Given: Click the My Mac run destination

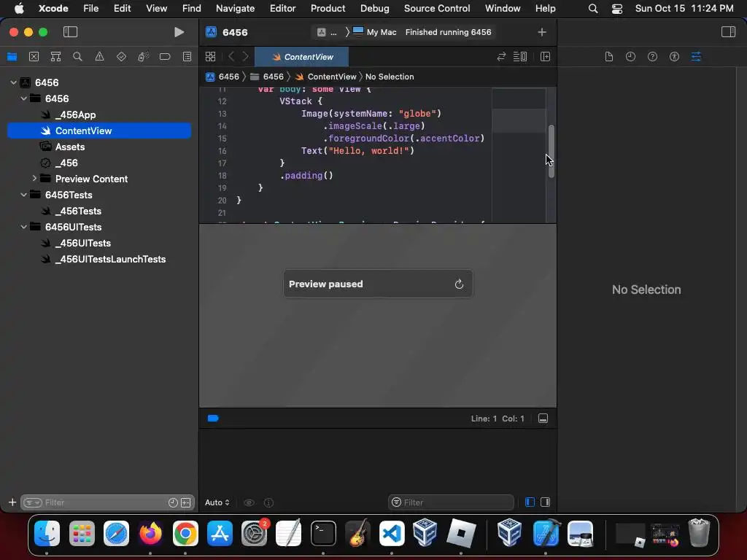Looking at the screenshot, I should pyautogui.click(x=375, y=32).
